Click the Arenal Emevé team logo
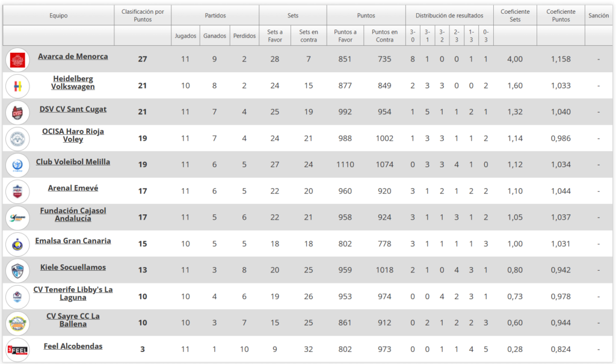This screenshot has width=616, height=364. (x=17, y=191)
